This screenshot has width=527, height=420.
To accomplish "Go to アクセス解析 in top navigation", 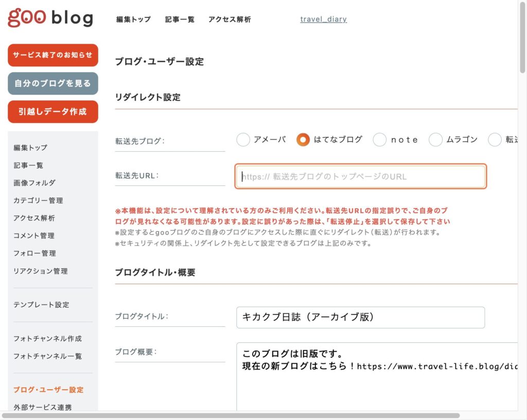I will pyautogui.click(x=230, y=20).
